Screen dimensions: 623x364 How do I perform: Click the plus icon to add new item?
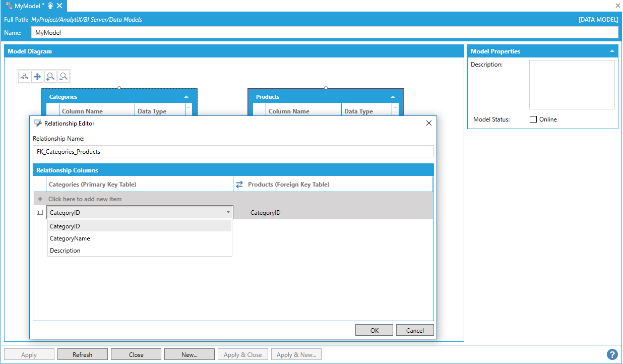(x=40, y=199)
